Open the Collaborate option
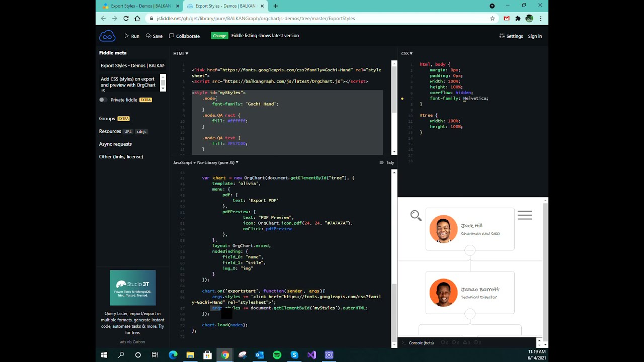644x362 pixels. pos(184,36)
